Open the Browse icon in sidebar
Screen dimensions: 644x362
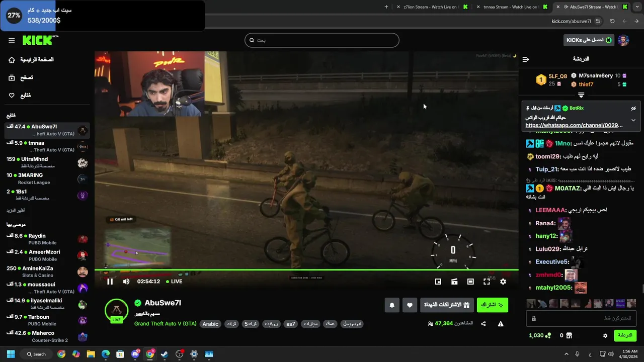tap(12, 77)
